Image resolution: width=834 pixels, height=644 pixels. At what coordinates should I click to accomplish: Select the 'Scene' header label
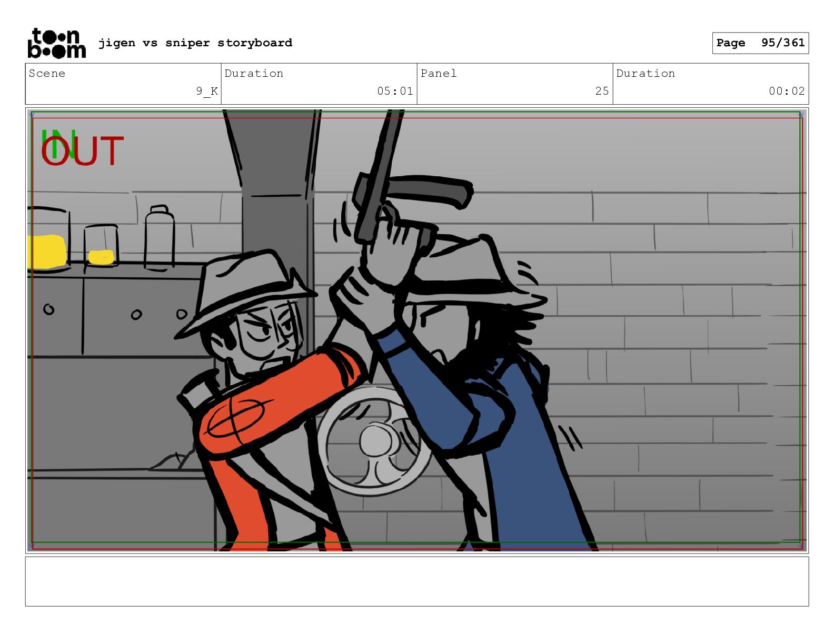(x=47, y=73)
